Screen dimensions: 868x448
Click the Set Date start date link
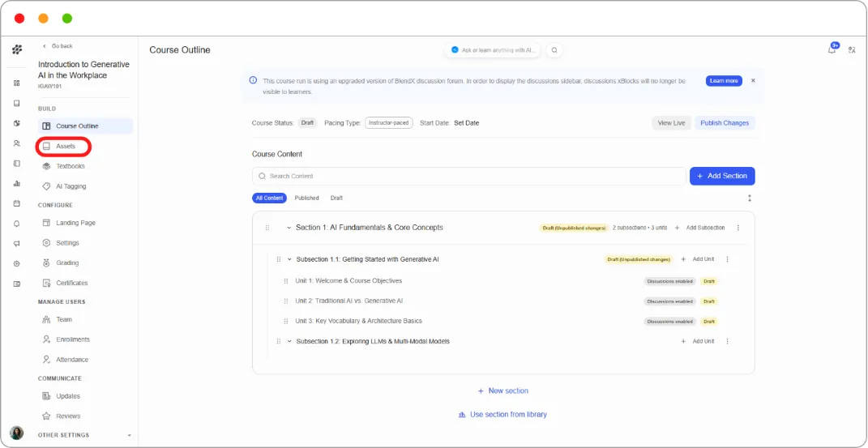[467, 123]
